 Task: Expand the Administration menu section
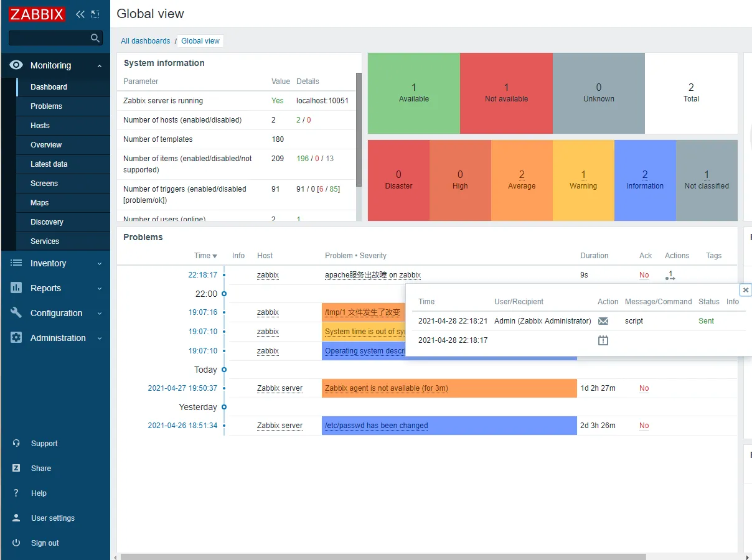(100, 338)
